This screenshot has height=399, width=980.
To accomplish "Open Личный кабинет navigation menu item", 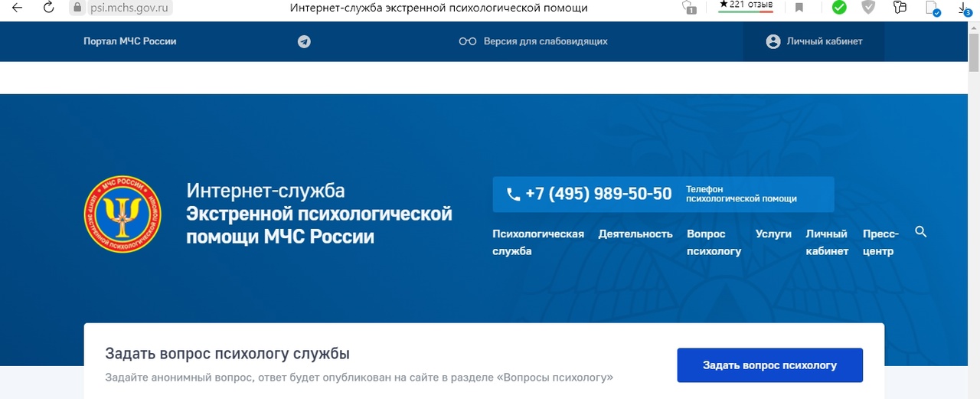I will [827, 242].
